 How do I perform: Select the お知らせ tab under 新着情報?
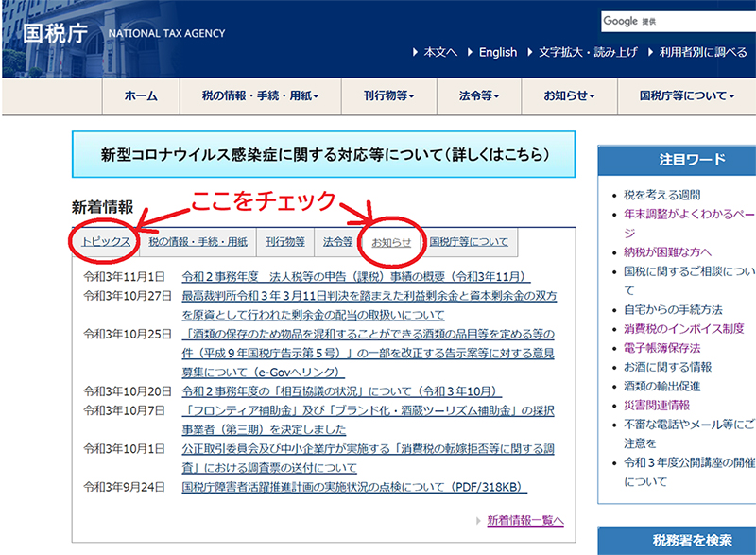point(391,242)
